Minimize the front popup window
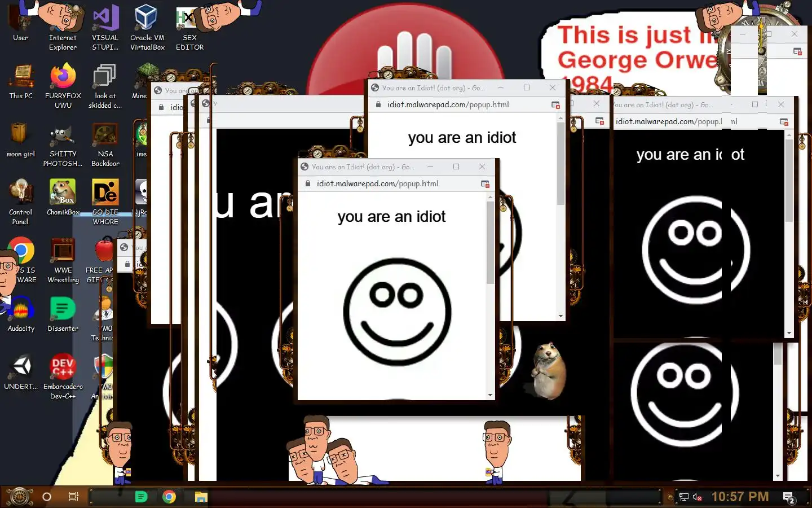The image size is (812, 508). tap(430, 167)
